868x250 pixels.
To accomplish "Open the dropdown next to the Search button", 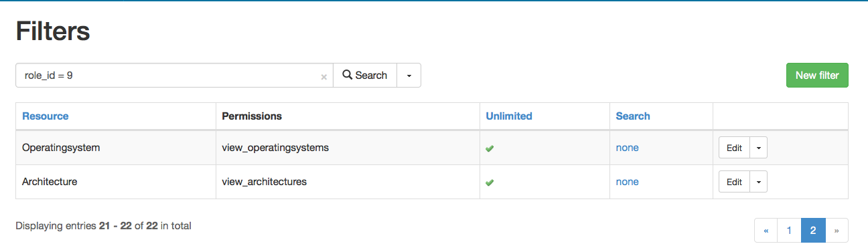I will (x=409, y=76).
